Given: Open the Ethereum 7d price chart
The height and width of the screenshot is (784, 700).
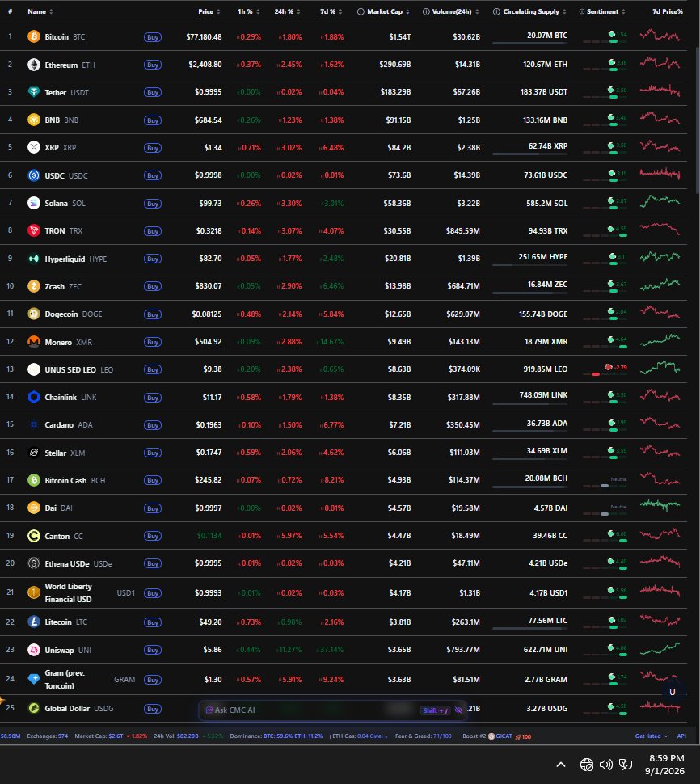Looking at the screenshot, I should [660, 63].
